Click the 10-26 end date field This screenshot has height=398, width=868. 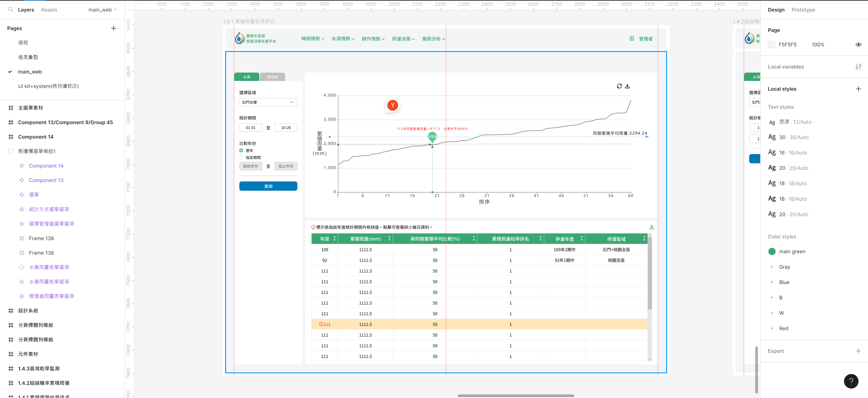pyautogui.click(x=286, y=128)
